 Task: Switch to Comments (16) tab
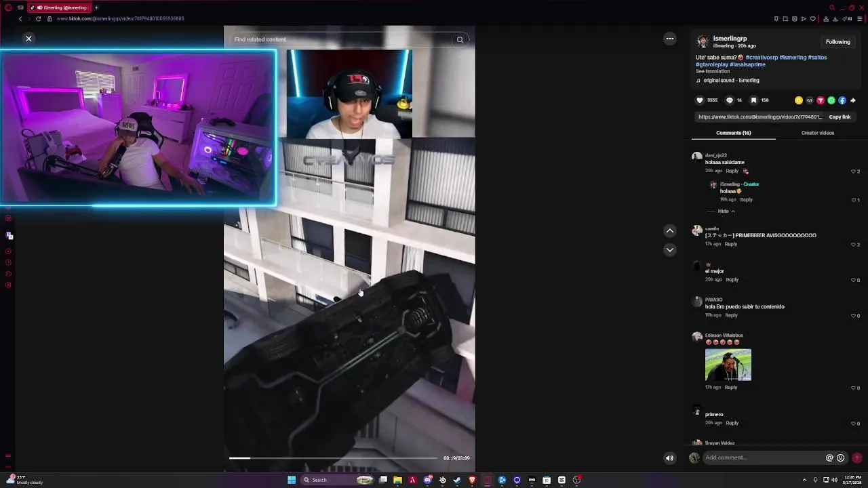(x=734, y=133)
